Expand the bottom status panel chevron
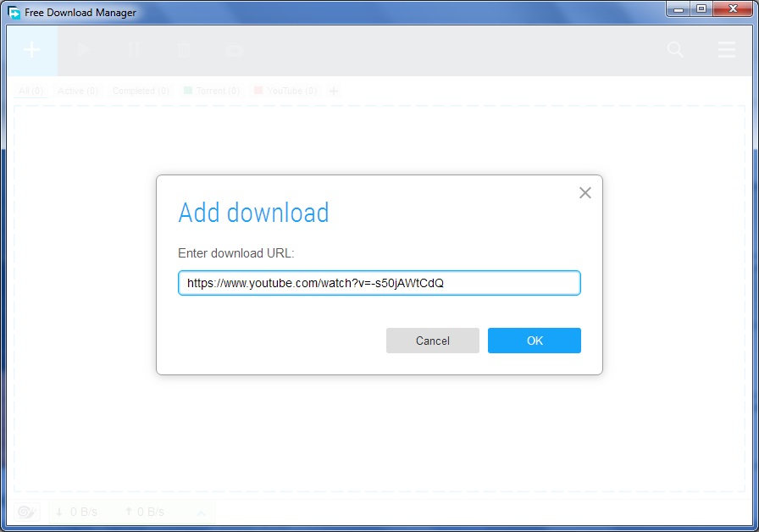Image resolution: width=759 pixels, height=532 pixels. (x=201, y=512)
